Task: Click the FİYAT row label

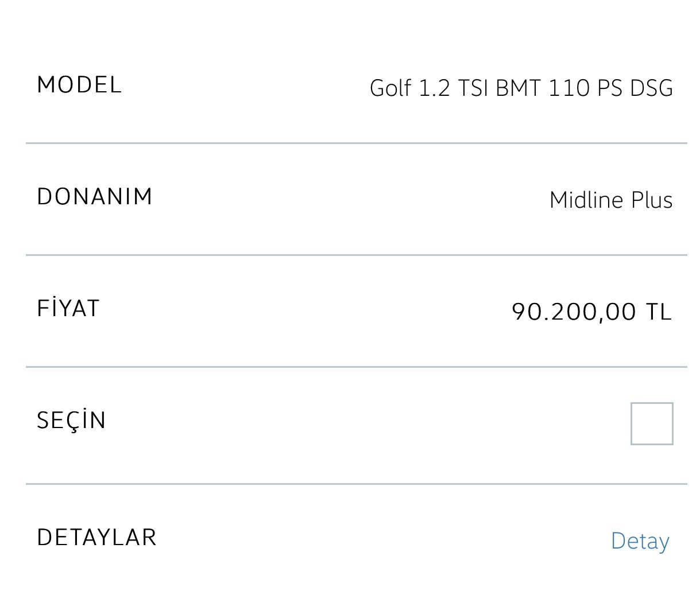Action: [x=68, y=308]
